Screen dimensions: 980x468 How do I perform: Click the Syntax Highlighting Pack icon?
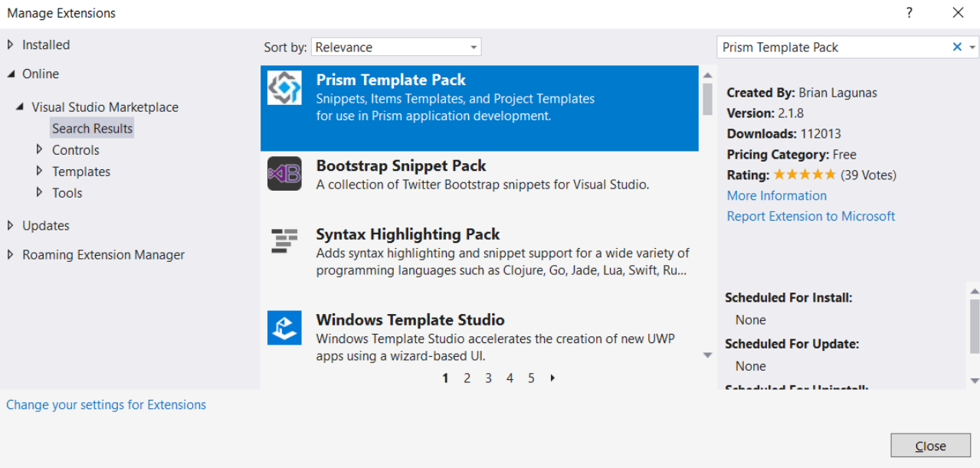[284, 242]
